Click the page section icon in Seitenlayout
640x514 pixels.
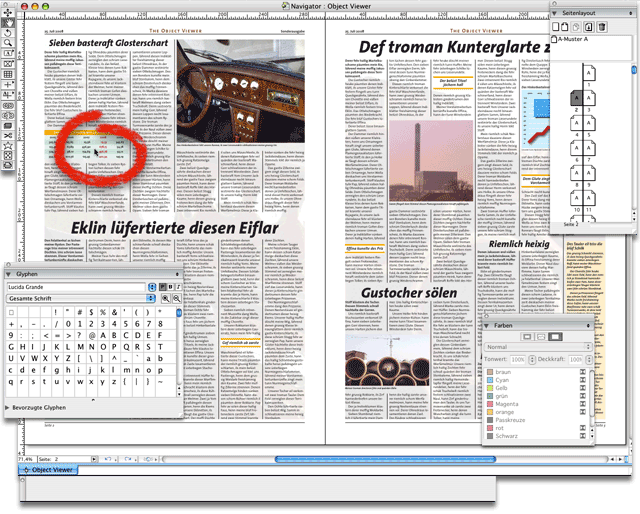(x=589, y=27)
